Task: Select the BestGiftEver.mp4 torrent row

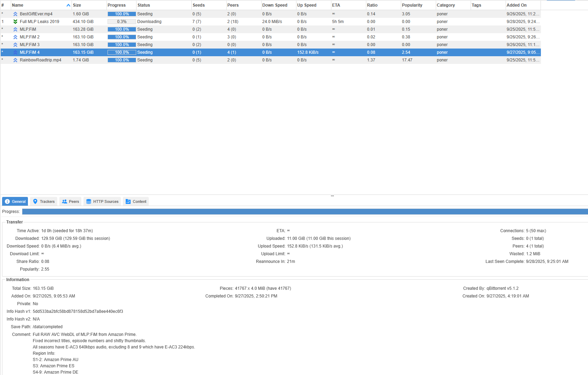Action: pyautogui.click(x=271, y=14)
